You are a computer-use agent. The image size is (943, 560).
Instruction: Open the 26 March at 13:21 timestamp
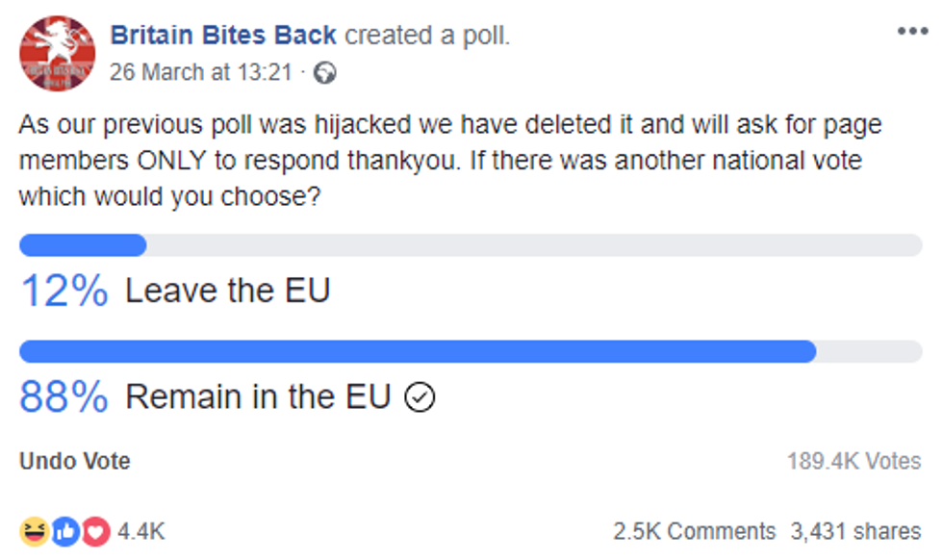[x=200, y=72]
